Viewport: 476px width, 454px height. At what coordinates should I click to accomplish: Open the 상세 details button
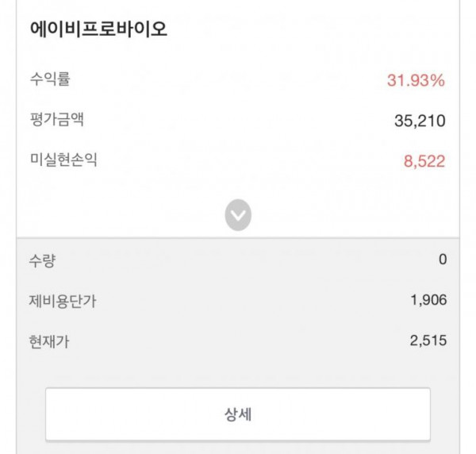click(238, 414)
